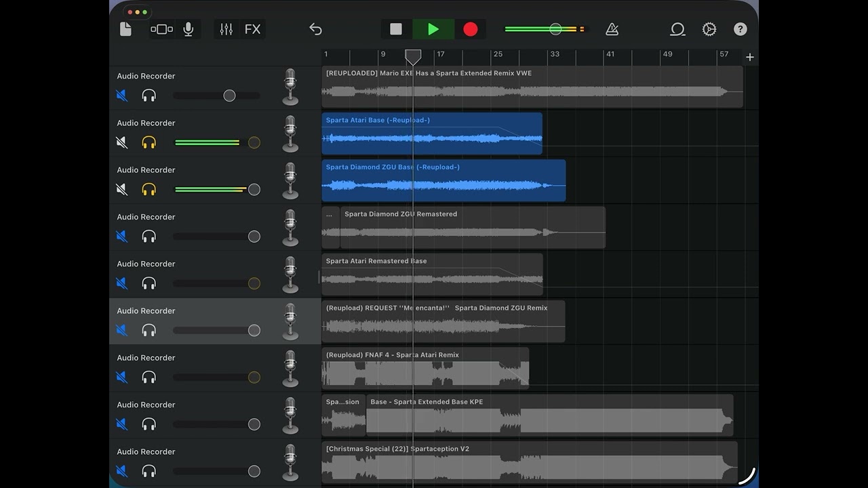
Task: Click bar 33 on the timeline ruler
Action: pyautogui.click(x=555, y=54)
